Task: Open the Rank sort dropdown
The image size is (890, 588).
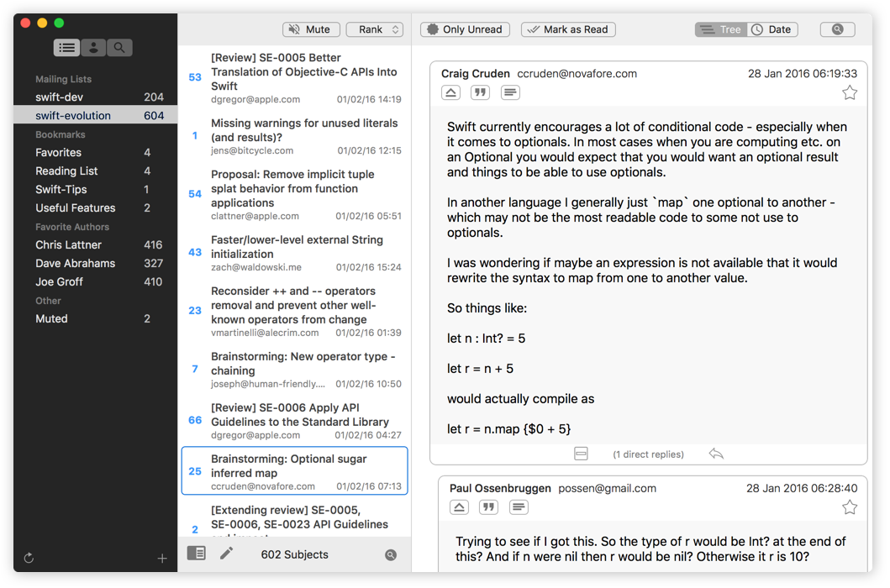Action: pyautogui.click(x=375, y=29)
